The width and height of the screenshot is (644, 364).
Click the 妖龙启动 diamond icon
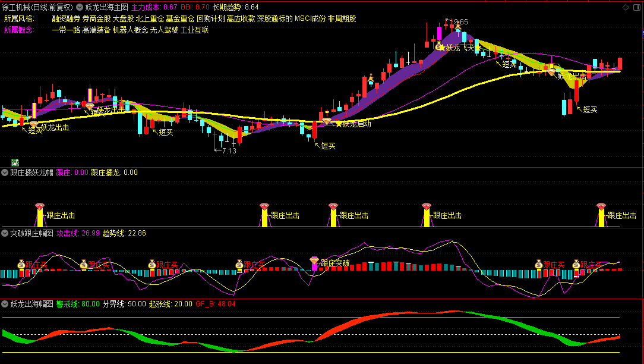(327, 121)
